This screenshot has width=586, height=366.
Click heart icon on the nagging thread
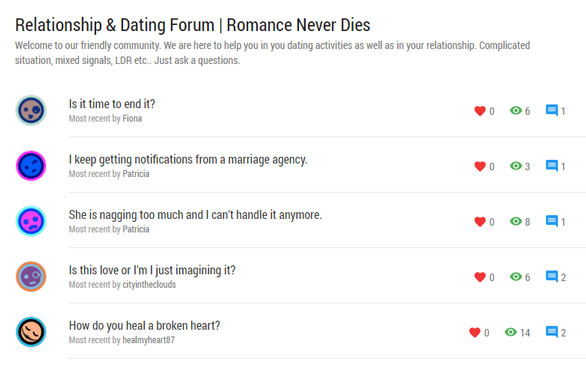point(480,222)
